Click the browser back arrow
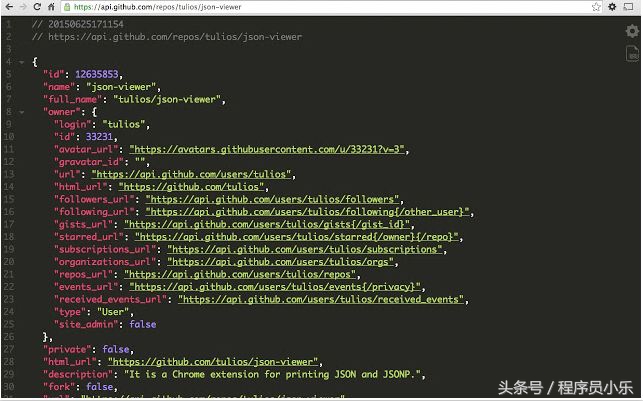643x401 pixels. click(10, 7)
